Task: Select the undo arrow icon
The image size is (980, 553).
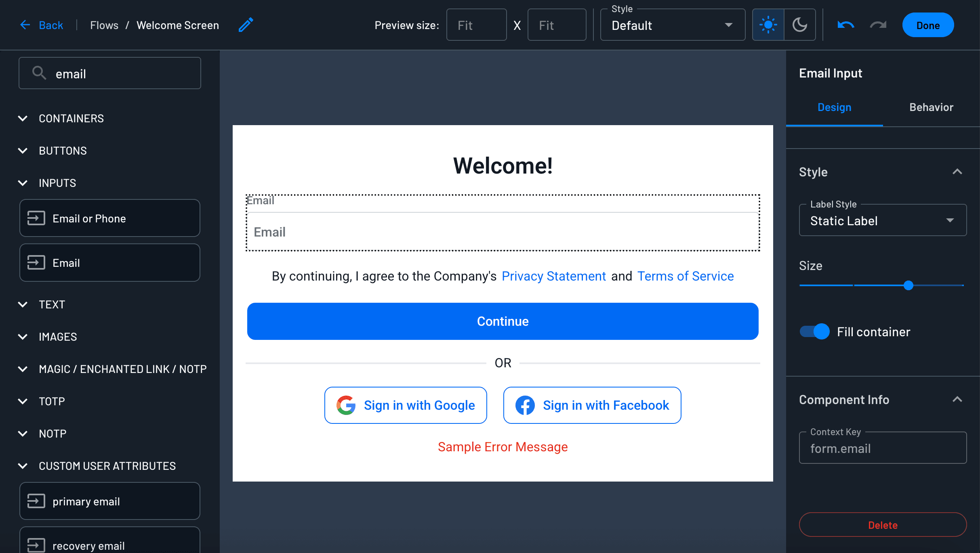Action: [845, 25]
